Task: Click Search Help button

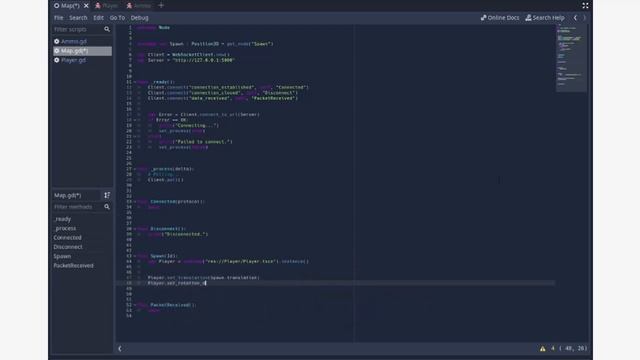Action: [545, 18]
